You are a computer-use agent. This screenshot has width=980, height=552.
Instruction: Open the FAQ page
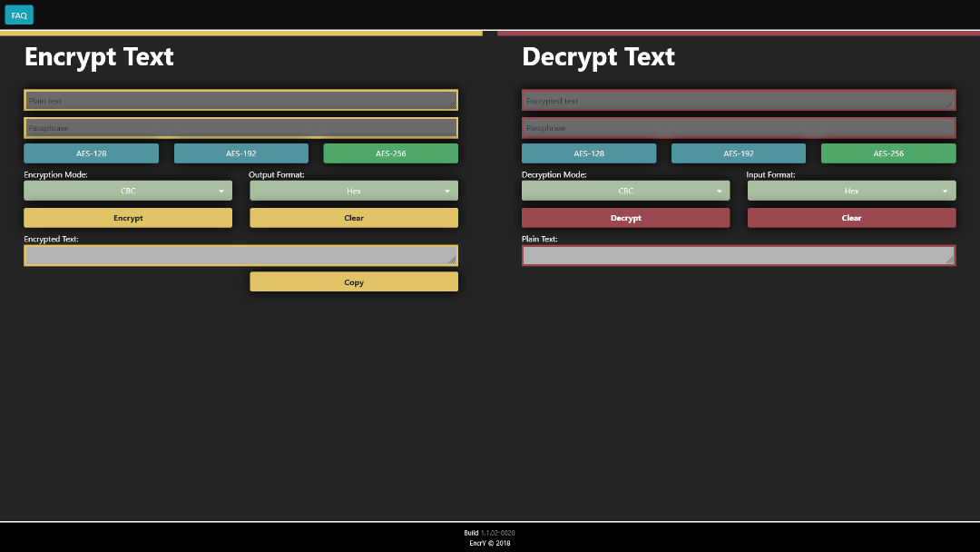19,15
